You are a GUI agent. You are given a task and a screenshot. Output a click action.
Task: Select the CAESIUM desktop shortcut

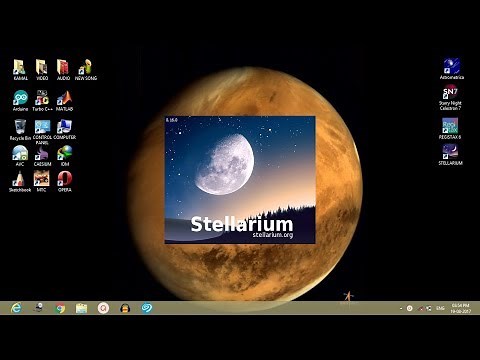click(42, 156)
